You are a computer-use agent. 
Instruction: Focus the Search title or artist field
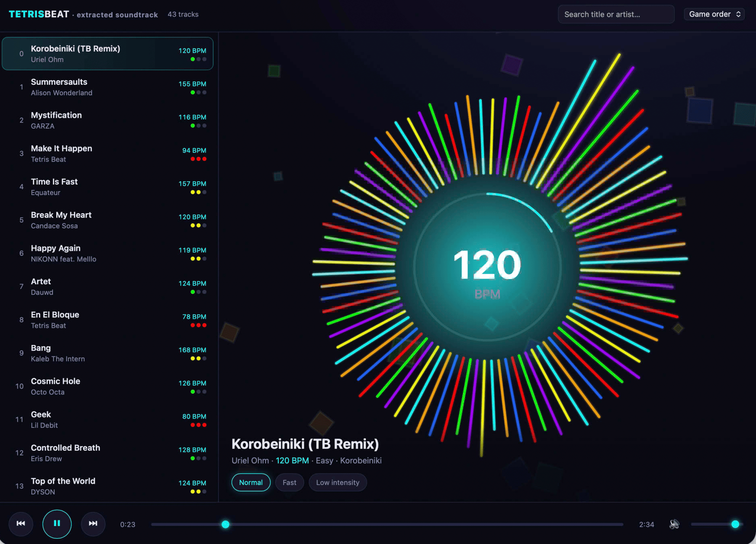pos(616,14)
